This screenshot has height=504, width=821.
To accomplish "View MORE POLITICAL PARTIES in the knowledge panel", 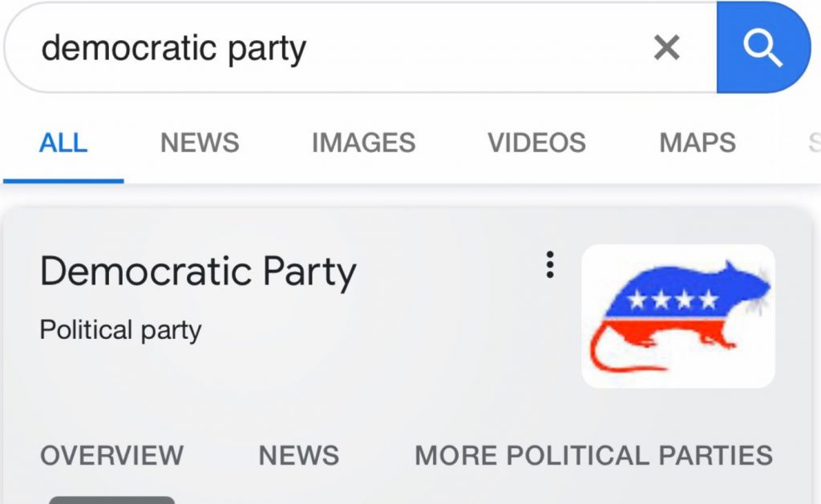I will 591,455.
